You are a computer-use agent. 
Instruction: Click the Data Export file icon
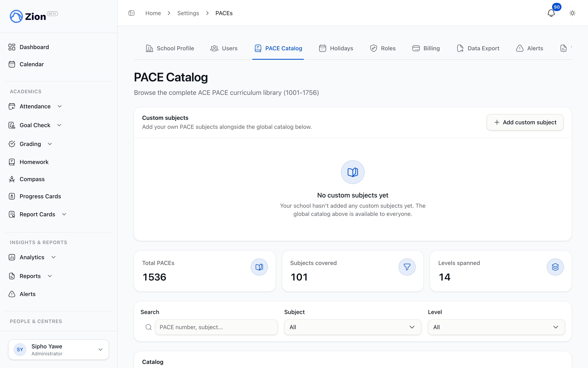460,48
